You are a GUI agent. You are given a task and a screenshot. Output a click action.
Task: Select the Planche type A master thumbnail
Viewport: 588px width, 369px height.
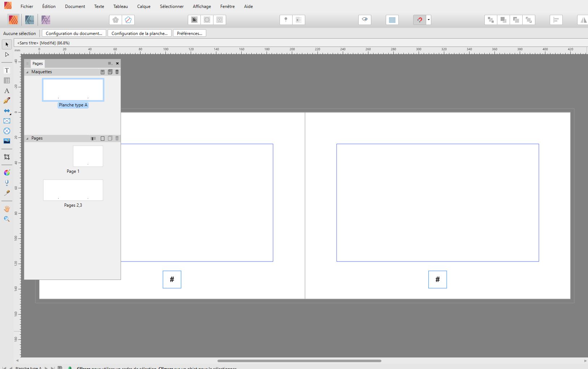tap(73, 90)
